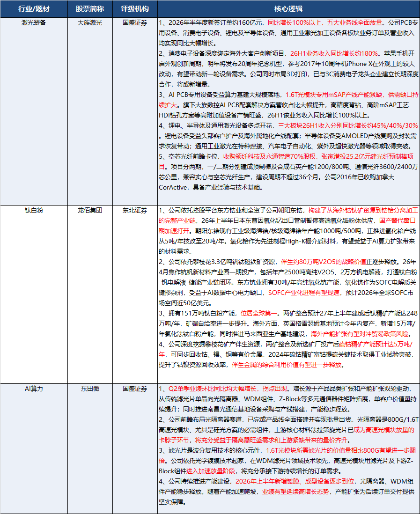Click red text 收购领纤科技及永通智造70%股权
This screenshot has width=420, height=514.
pos(270,157)
